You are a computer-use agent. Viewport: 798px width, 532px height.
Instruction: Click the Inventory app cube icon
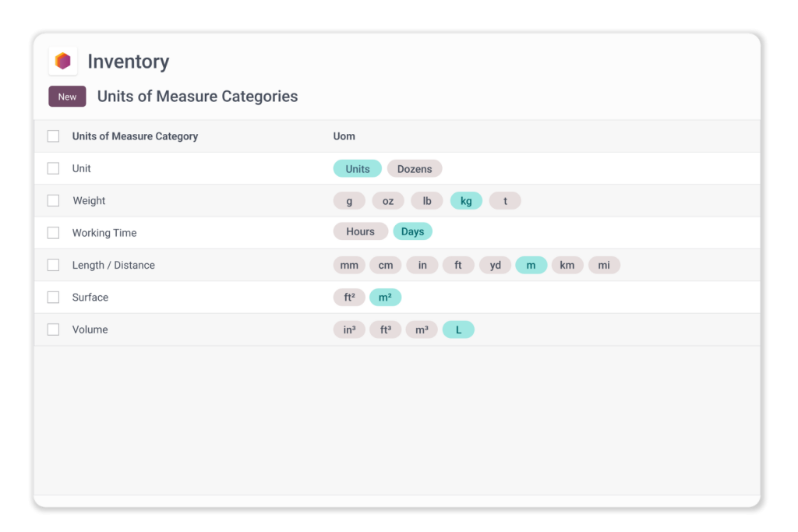(x=63, y=61)
